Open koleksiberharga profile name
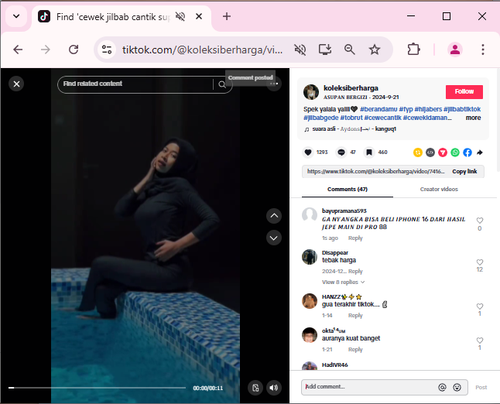This screenshot has width=500, height=404. [351, 88]
